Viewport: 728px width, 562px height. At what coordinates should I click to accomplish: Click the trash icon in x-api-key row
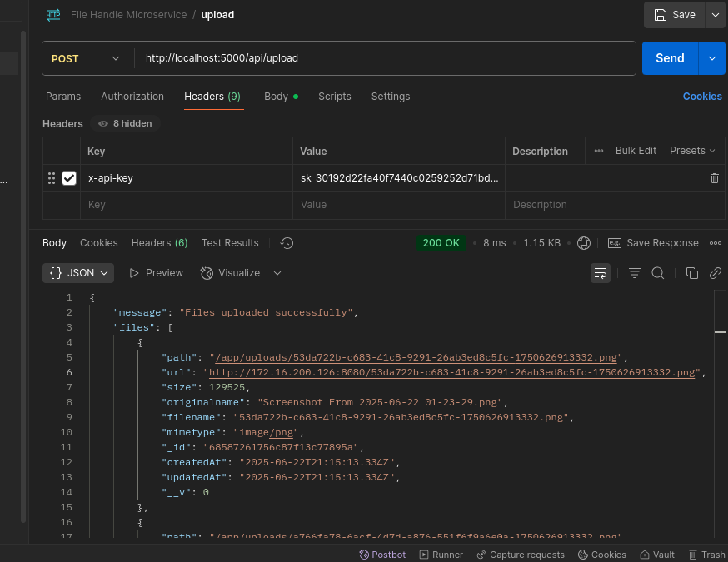(x=714, y=178)
